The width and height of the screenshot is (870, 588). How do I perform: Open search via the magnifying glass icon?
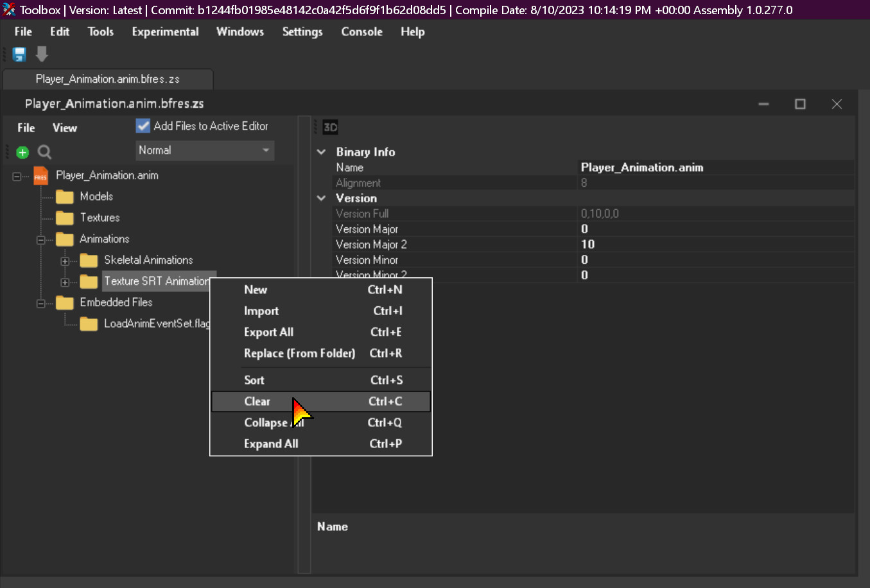tap(44, 152)
